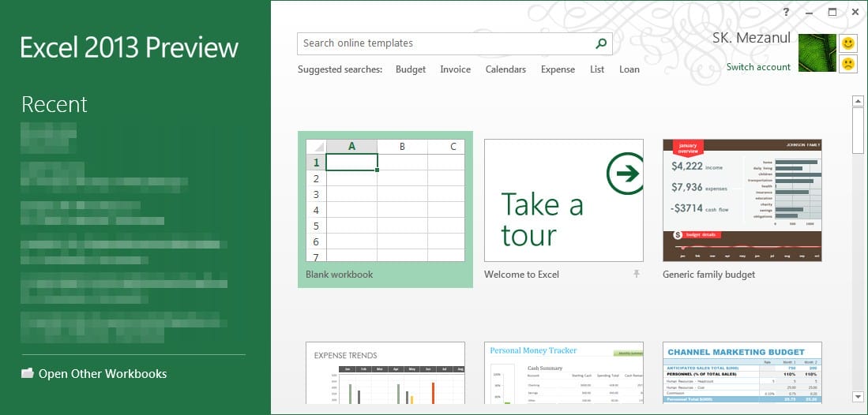This screenshot has width=868, height=415.
Task: Send a frown with sad face icon
Action: point(847,64)
